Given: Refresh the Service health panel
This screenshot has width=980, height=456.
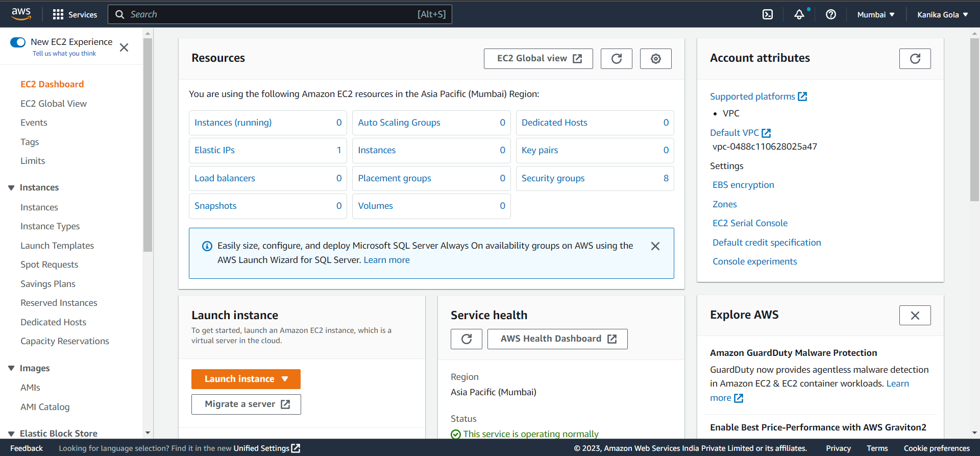Looking at the screenshot, I should pos(467,339).
